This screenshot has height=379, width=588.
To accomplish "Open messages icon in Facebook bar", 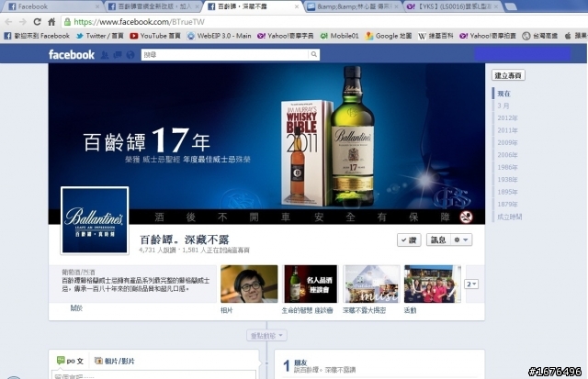I will (118, 55).
